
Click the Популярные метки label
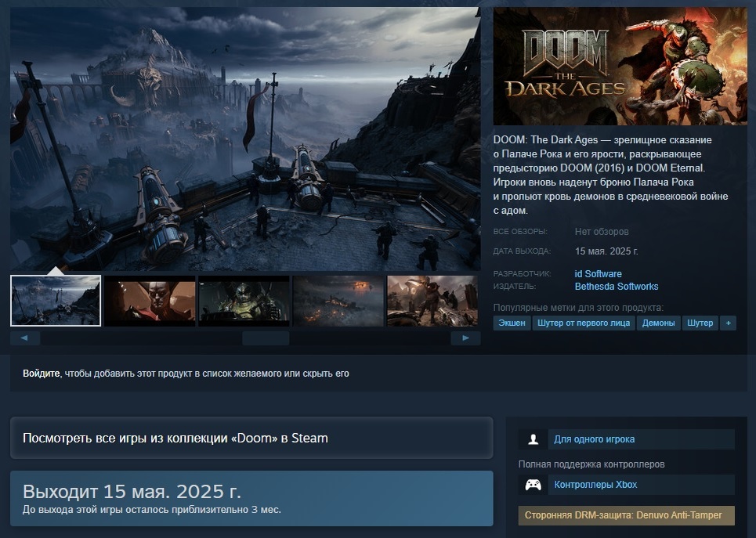[579, 308]
